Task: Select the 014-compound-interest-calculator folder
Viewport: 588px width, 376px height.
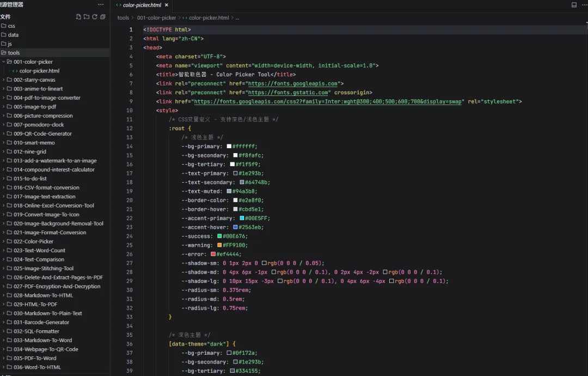Action: [x=55, y=169]
